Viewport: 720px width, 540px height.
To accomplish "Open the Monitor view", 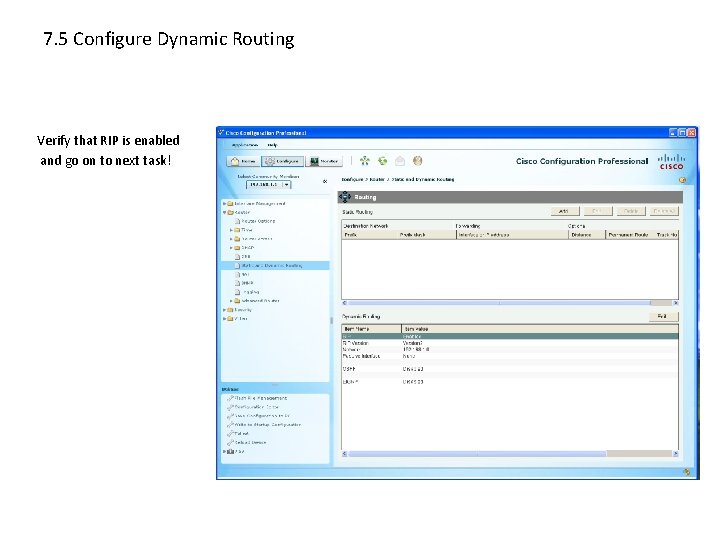I will (x=324, y=161).
